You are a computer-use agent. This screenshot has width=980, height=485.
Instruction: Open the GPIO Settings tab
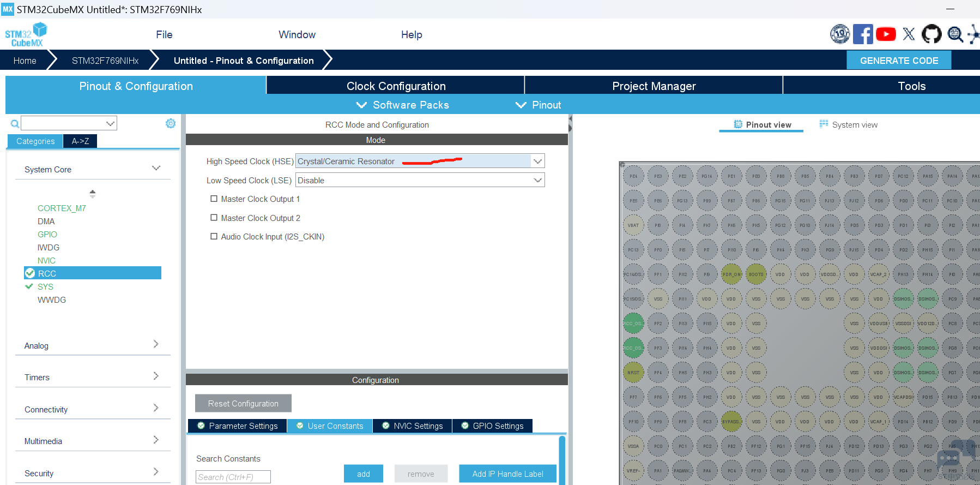pyautogui.click(x=493, y=426)
